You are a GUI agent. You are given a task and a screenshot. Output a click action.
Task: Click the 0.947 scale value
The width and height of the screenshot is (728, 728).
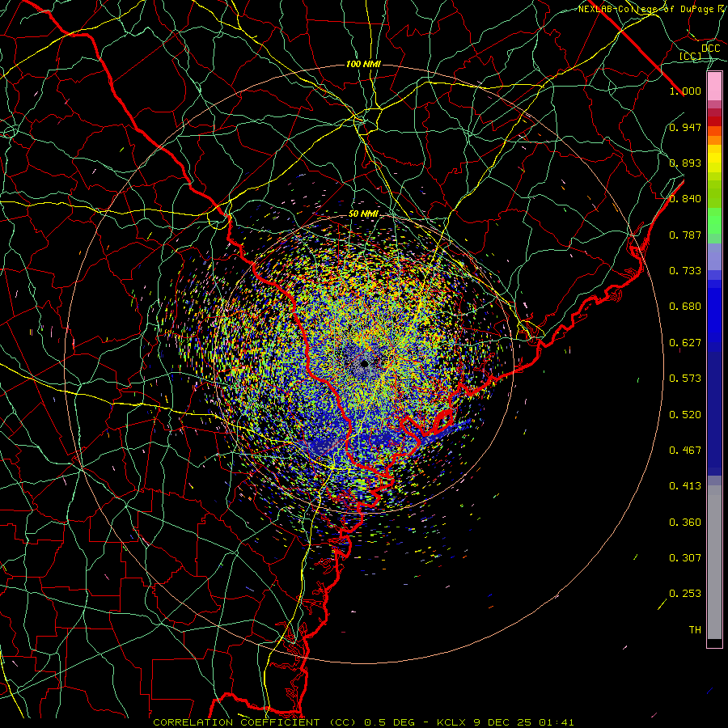pyautogui.click(x=685, y=127)
